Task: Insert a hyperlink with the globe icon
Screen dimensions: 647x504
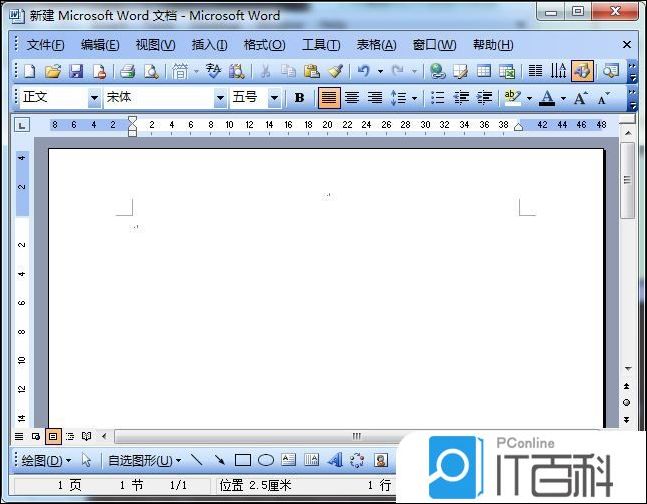Action: pos(437,71)
